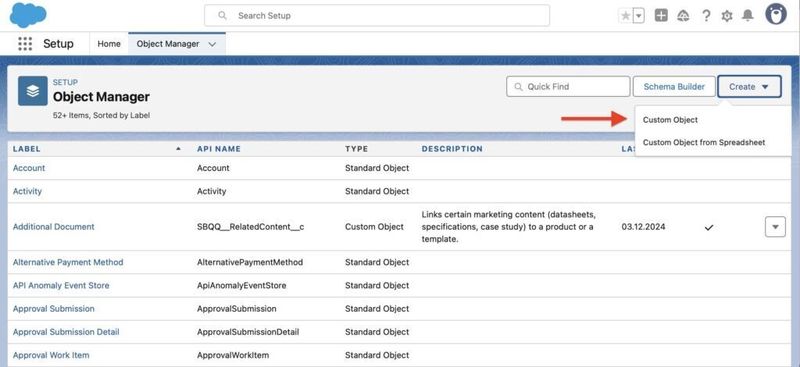Click the Favorites star icon
Image resolution: width=800 pixels, height=367 pixels.
click(625, 16)
